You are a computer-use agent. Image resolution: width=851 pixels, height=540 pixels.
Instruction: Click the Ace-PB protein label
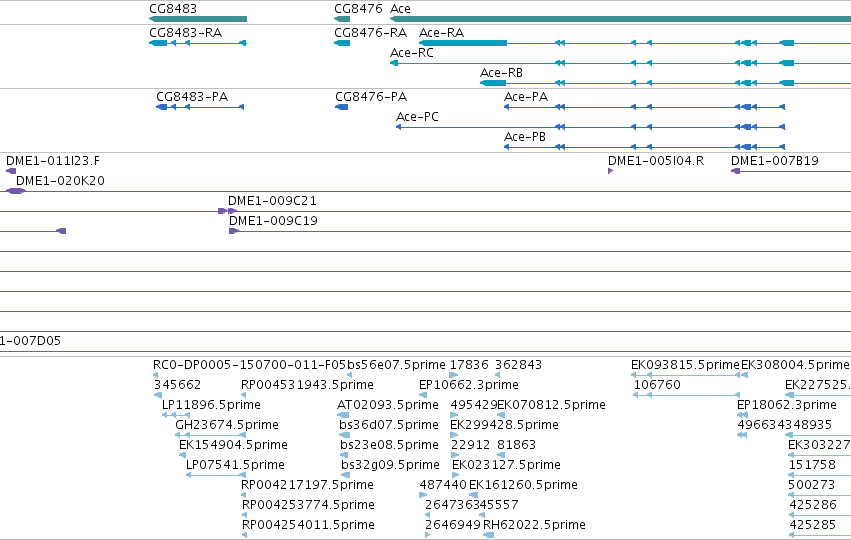click(524, 137)
